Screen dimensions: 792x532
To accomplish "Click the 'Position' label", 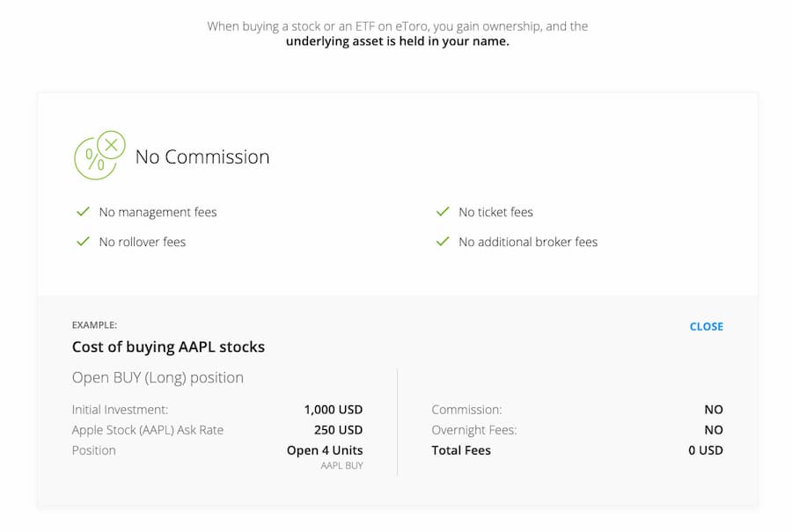I will 93,450.
